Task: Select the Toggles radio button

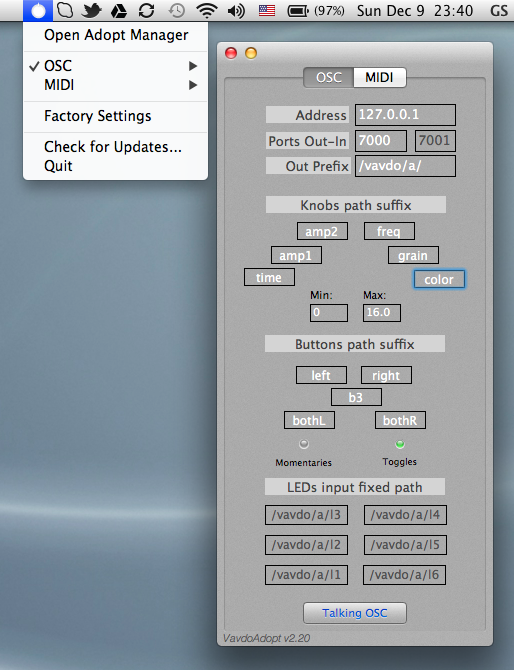Action: click(400, 444)
